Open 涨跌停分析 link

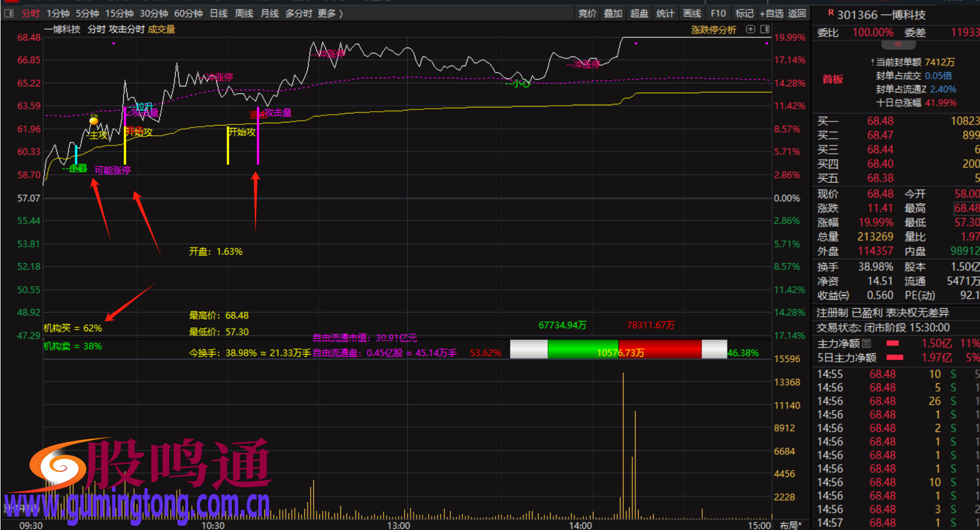coord(713,29)
